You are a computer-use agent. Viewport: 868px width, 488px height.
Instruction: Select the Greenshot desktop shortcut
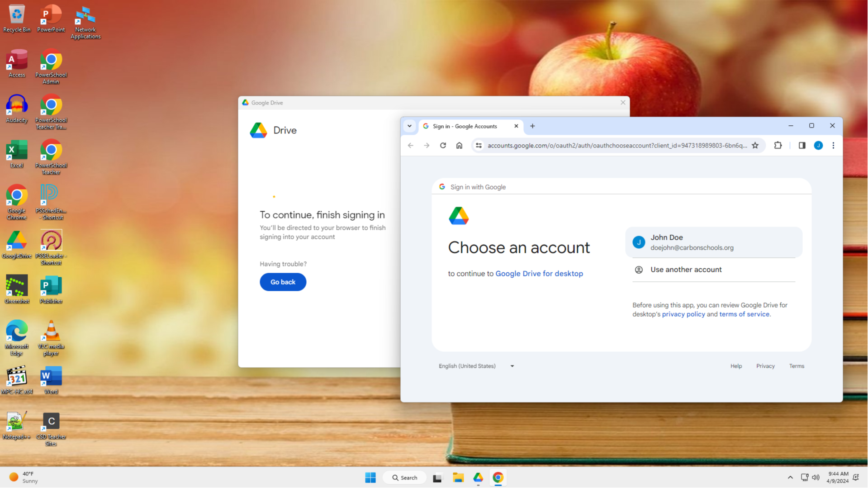pyautogui.click(x=17, y=290)
